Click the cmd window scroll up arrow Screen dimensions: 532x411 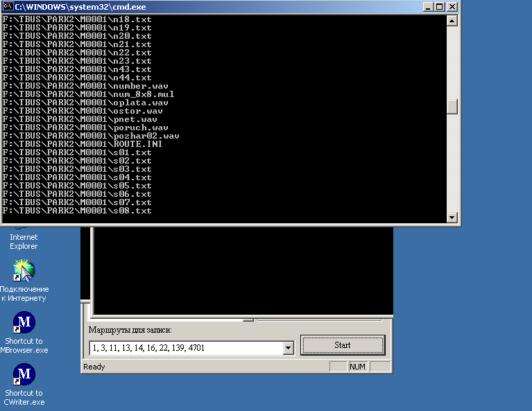pos(452,21)
